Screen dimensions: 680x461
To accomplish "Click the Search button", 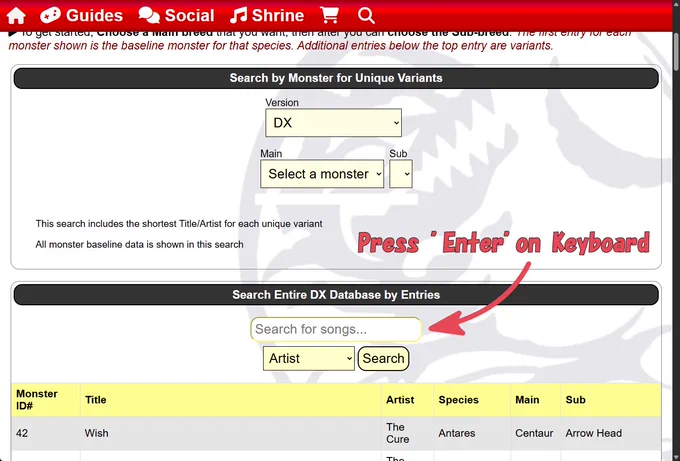I will 383,358.
